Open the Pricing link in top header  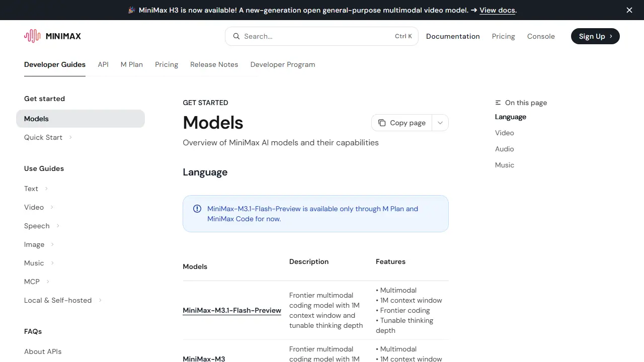pos(504,36)
